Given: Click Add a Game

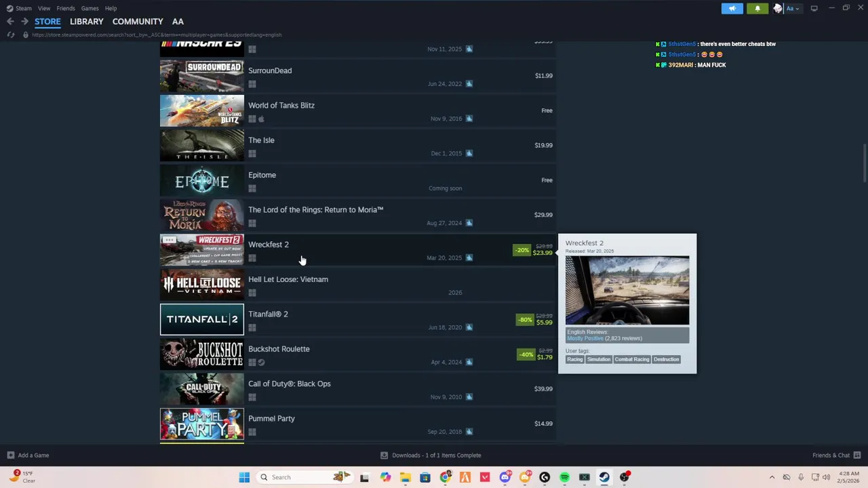Looking at the screenshot, I should (x=28, y=455).
